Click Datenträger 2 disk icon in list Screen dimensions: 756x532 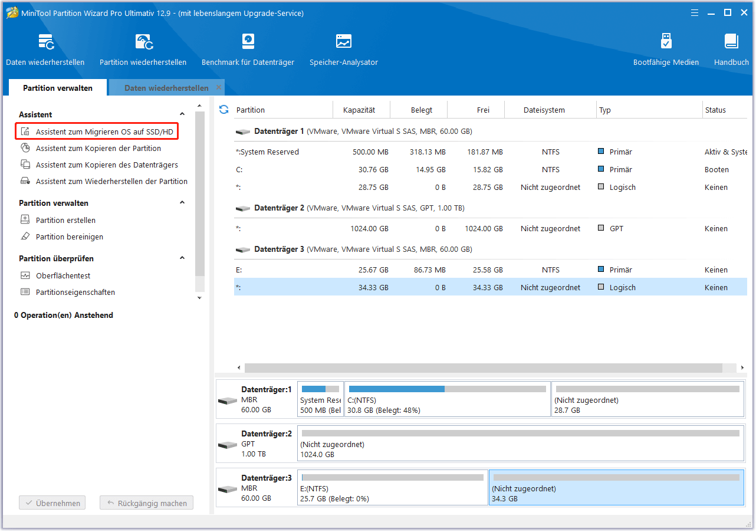point(242,208)
